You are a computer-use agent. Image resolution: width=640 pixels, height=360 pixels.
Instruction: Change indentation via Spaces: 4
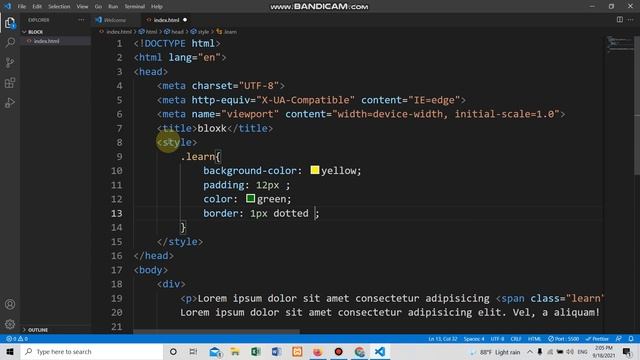pyautogui.click(x=474, y=339)
